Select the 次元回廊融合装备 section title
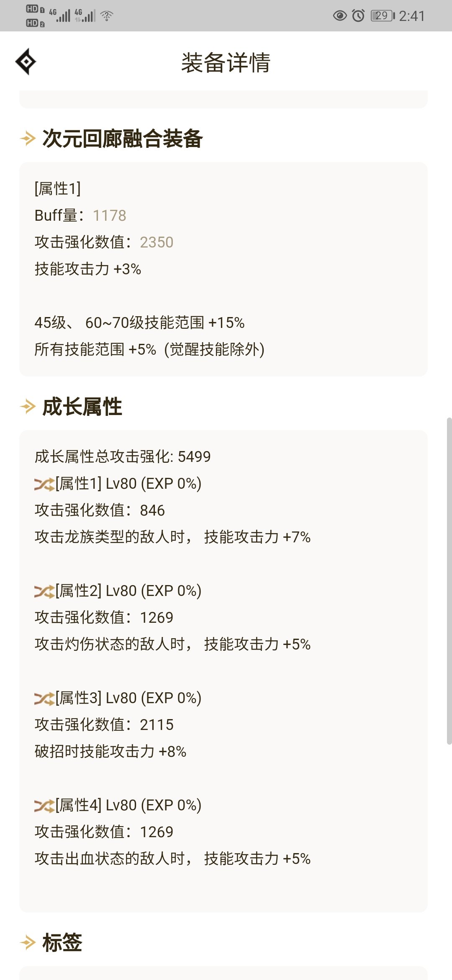Viewport: 452px width, 980px height. point(123,138)
